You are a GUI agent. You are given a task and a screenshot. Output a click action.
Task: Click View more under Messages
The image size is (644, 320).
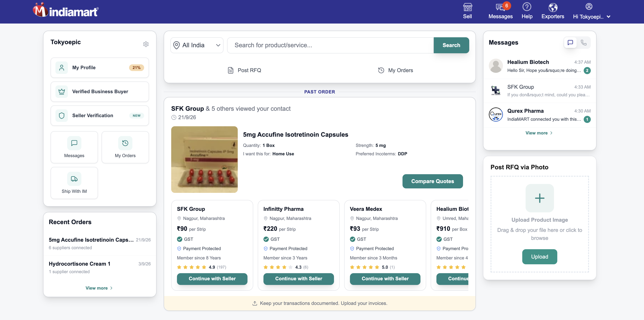coord(539,133)
